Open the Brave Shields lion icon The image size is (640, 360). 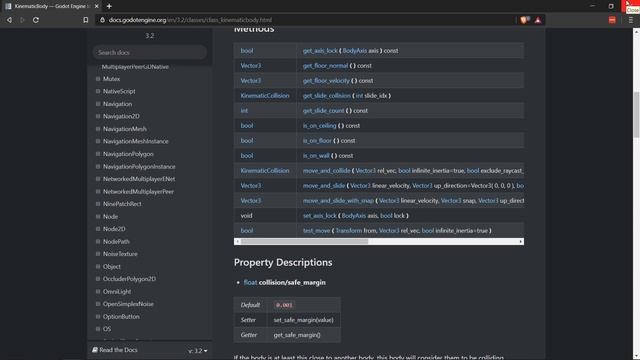click(x=524, y=20)
